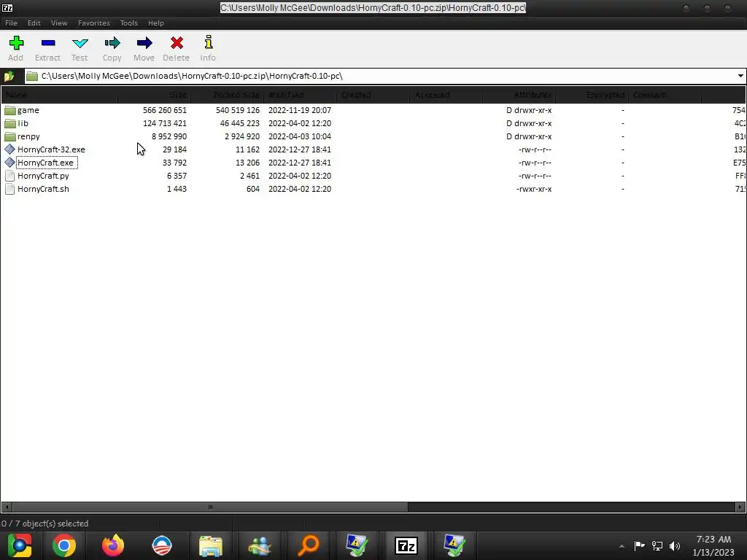The image size is (747, 560).
Task: Click the scrollbar left arrow
Action: click(x=6, y=507)
